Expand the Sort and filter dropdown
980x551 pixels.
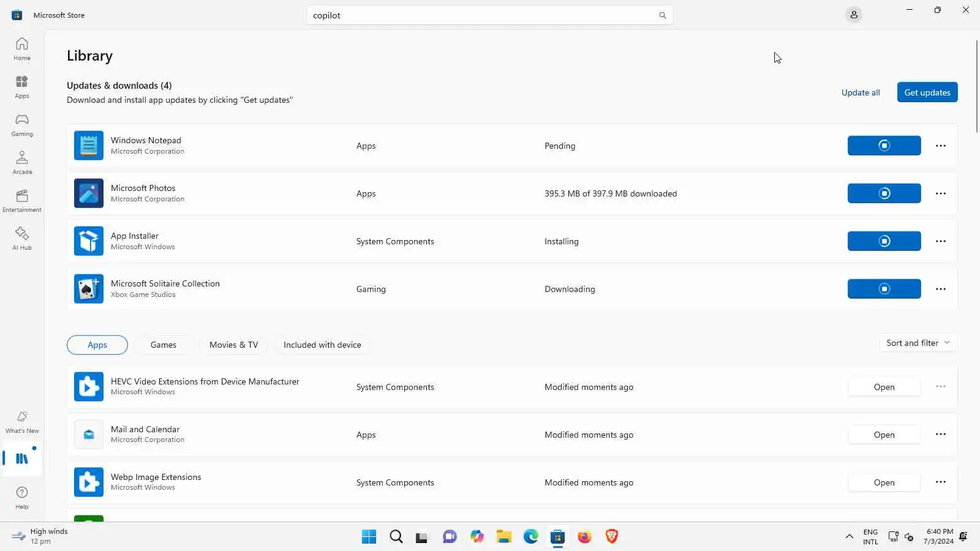click(x=918, y=343)
